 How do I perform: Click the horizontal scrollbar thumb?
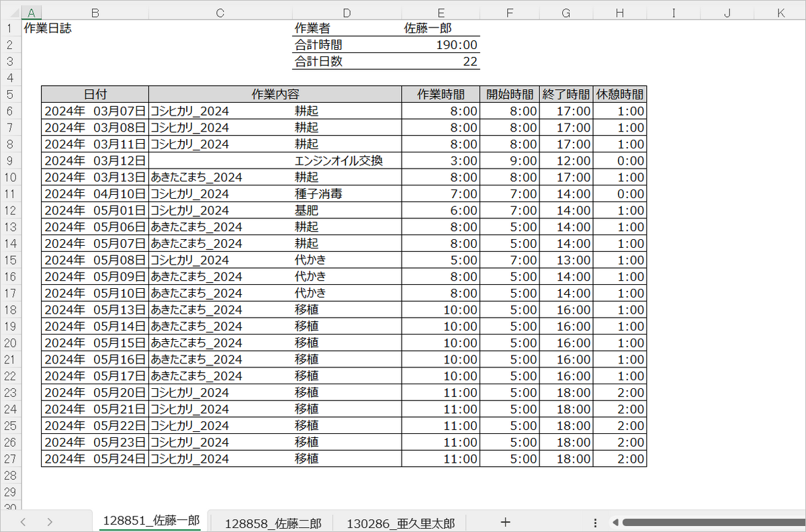click(x=712, y=522)
